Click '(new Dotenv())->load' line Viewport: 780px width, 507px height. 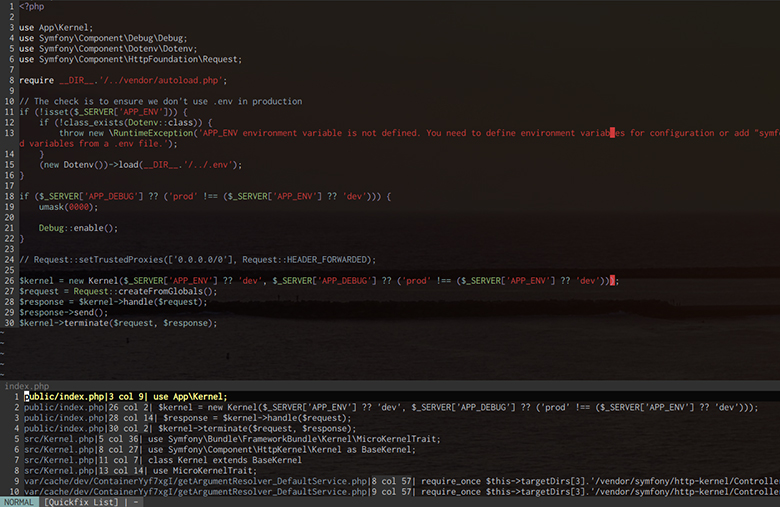tap(140, 165)
